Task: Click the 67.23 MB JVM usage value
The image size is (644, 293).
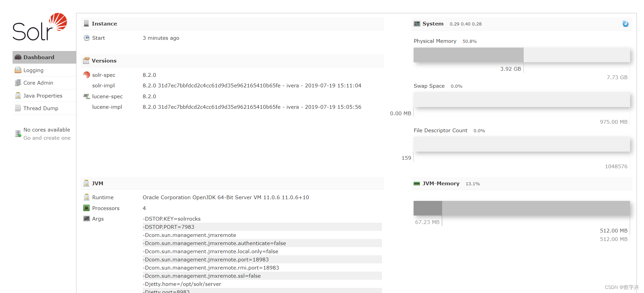Action: point(427,222)
